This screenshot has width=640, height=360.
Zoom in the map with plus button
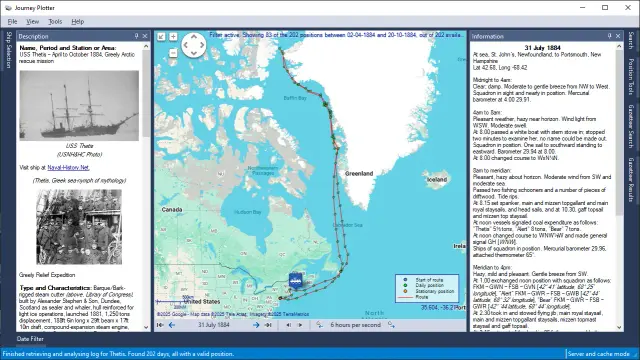173,37
